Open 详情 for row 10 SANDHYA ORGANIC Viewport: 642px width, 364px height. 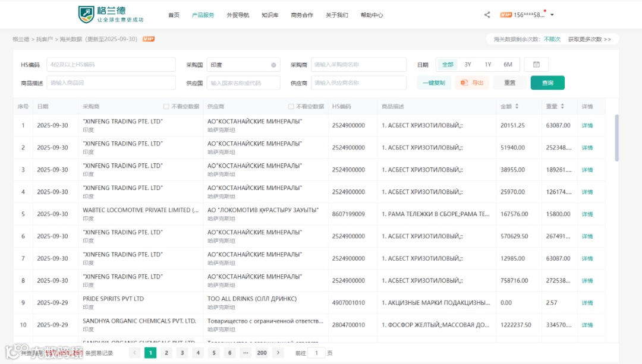click(587, 325)
